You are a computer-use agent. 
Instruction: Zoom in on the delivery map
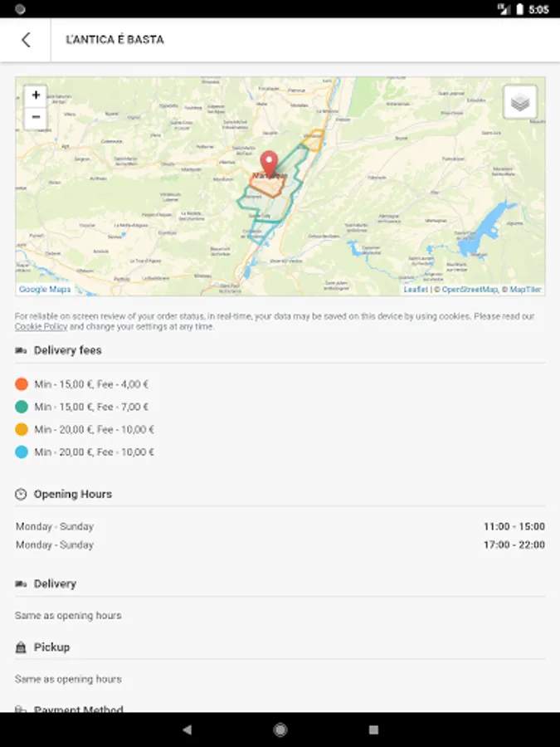pos(36,95)
